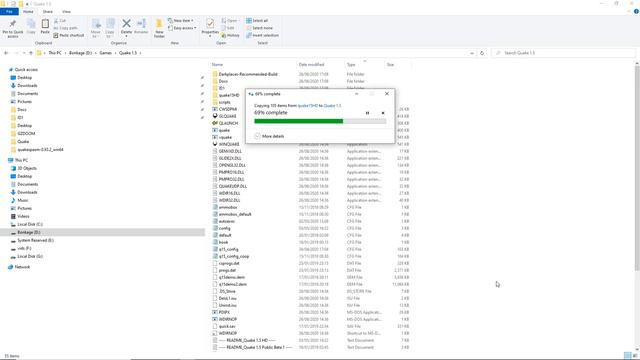
Task: Click the Properties icon
Action: pos(210,24)
